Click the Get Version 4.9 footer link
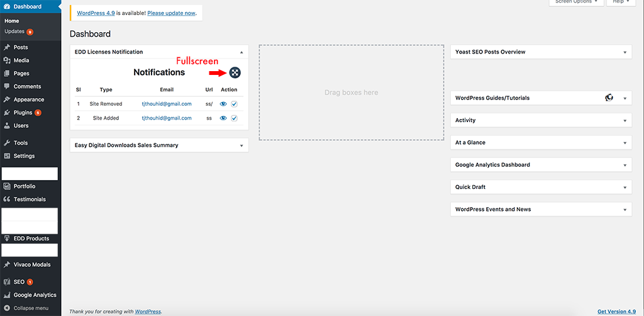 (618, 312)
